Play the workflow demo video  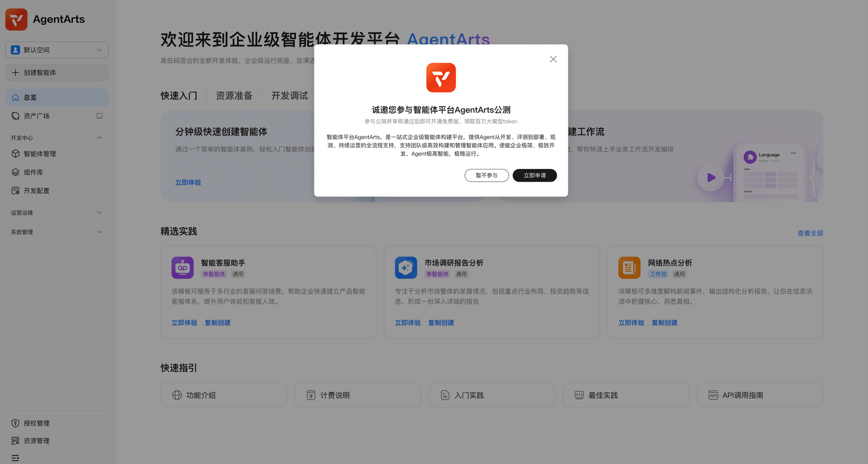pyautogui.click(x=711, y=178)
